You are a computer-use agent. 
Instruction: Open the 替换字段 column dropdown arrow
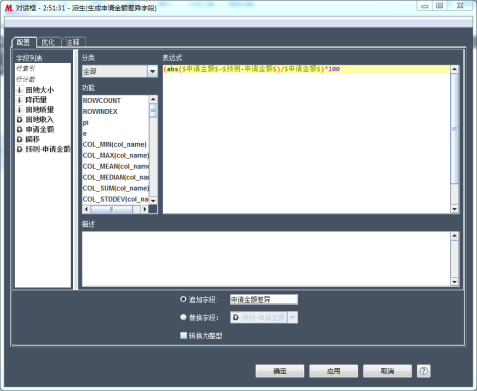292,317
